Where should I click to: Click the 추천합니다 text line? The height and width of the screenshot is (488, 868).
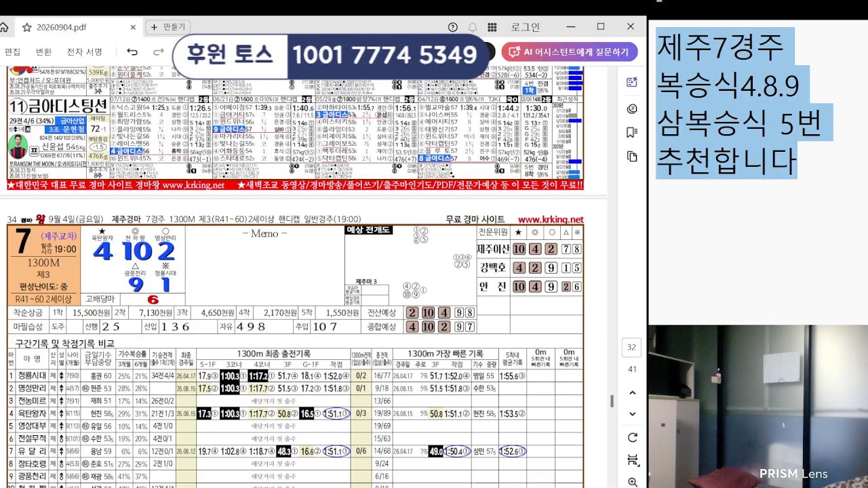pos(726,161)
